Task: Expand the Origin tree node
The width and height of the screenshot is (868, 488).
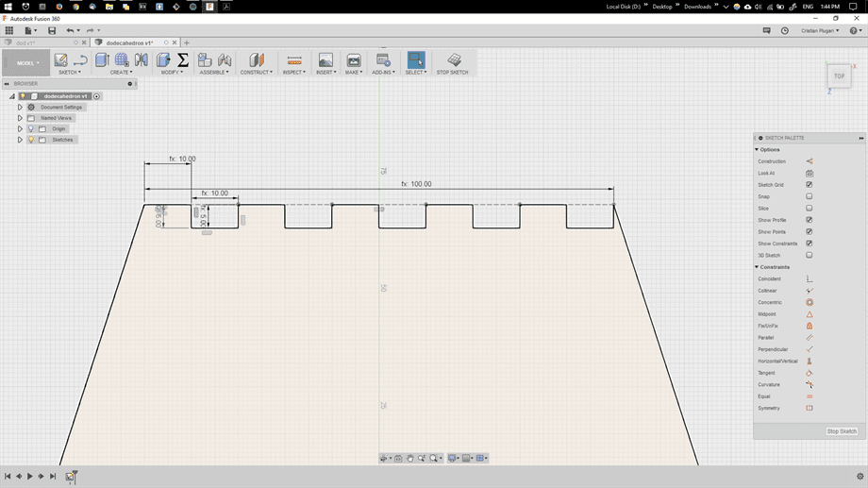Action: pos(20,128)
